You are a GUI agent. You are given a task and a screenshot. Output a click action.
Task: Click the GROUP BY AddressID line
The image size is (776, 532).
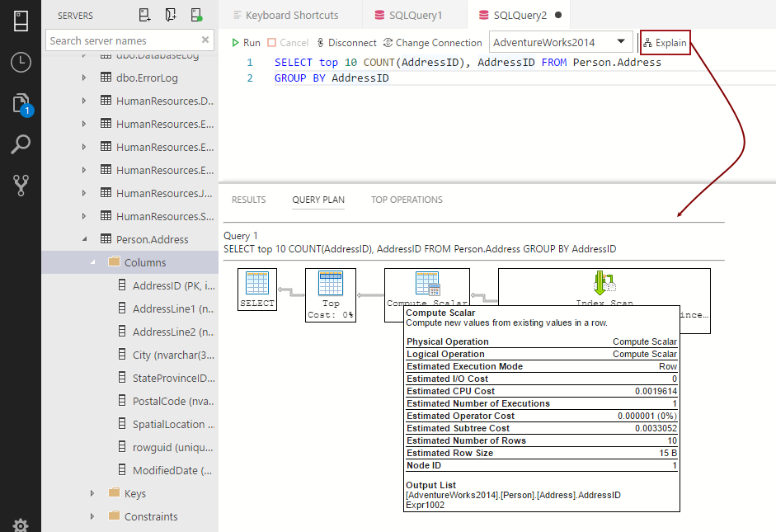[x=332, y=78]
